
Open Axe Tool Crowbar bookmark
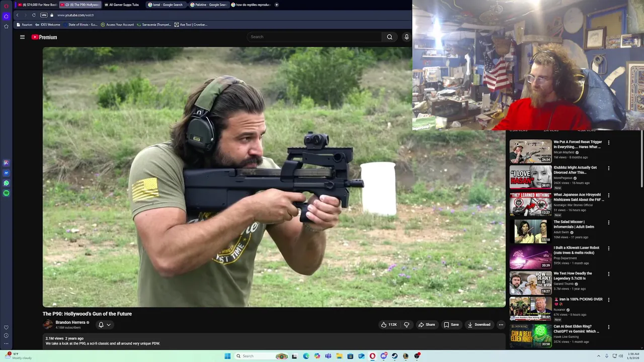coord(191,25)
